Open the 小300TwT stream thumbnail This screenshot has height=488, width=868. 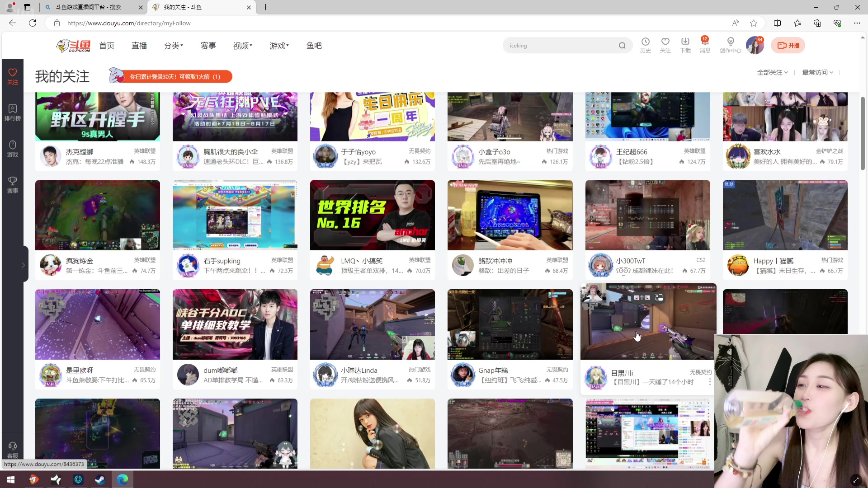click(647, 215)
